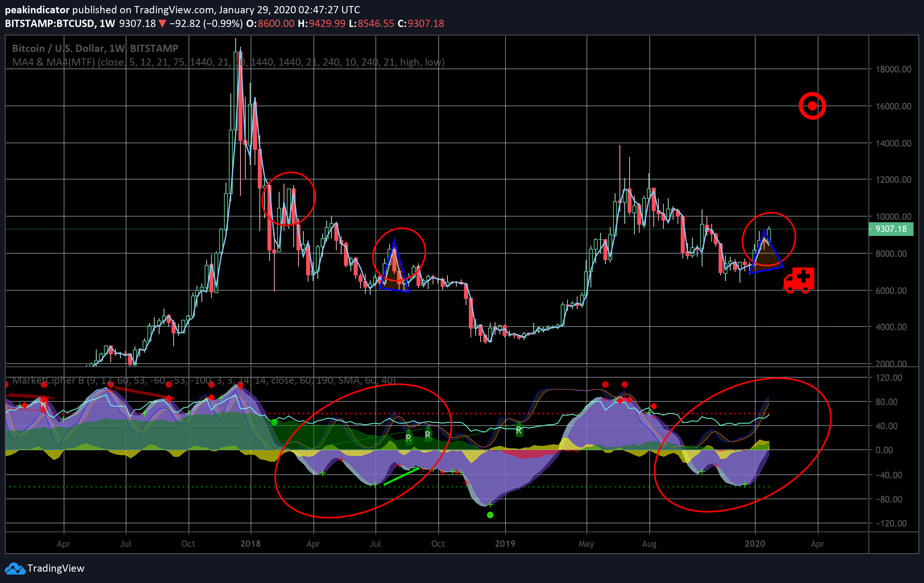The width and height of the screenshot is (924, 583).
Task: Click the close value C:9307.18
Action: point(421,23)
